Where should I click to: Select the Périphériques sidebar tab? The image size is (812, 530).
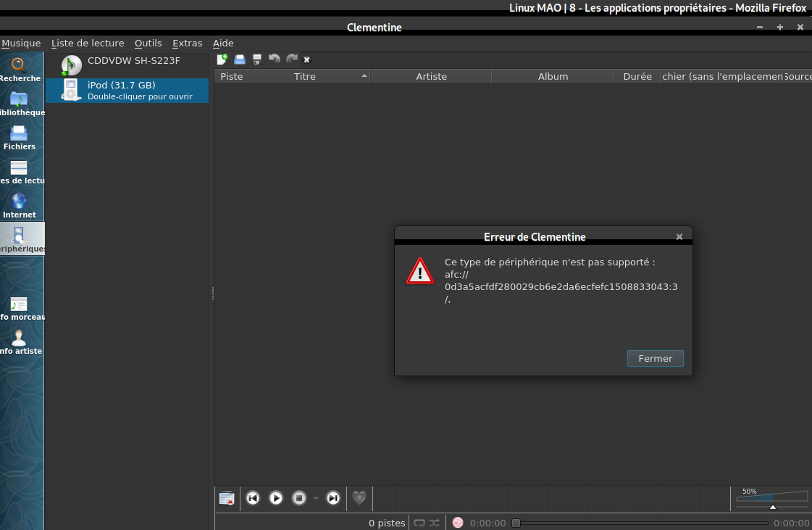21,239
